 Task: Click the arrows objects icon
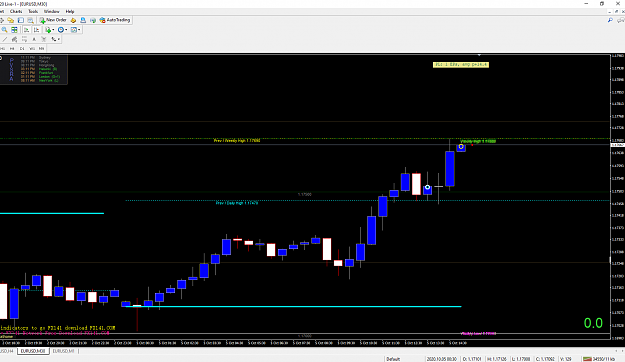pos(53,39)
